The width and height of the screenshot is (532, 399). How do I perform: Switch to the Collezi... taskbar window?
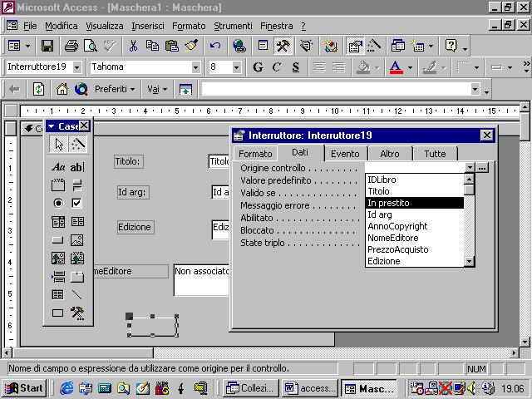pos(251,388)
